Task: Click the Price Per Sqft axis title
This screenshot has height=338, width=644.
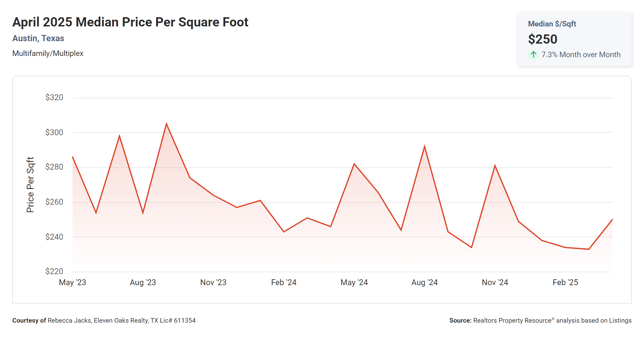Action: pos(30,185)
